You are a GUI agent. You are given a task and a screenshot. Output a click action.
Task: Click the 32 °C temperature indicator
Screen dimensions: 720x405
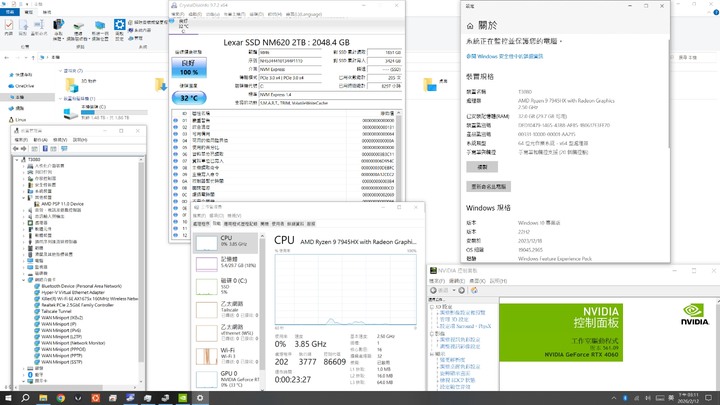pyautogui.click(x=188, y=99)
